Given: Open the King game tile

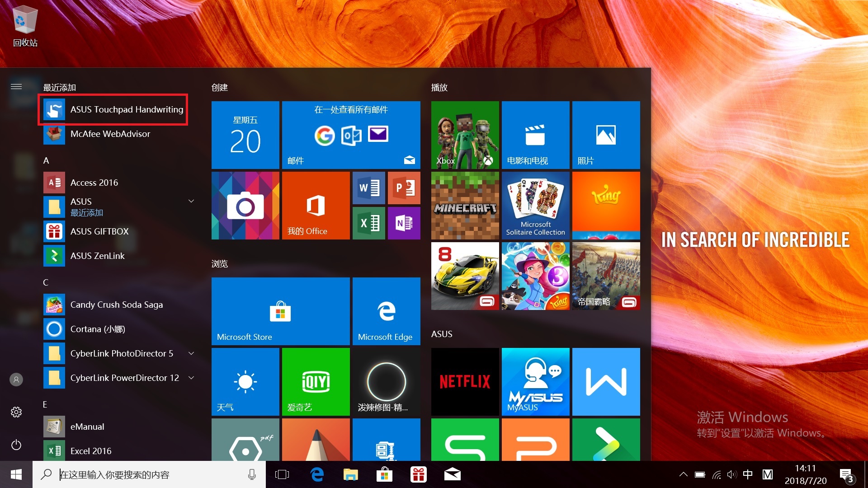Looking at the screenshot, I should click(606, 206).
